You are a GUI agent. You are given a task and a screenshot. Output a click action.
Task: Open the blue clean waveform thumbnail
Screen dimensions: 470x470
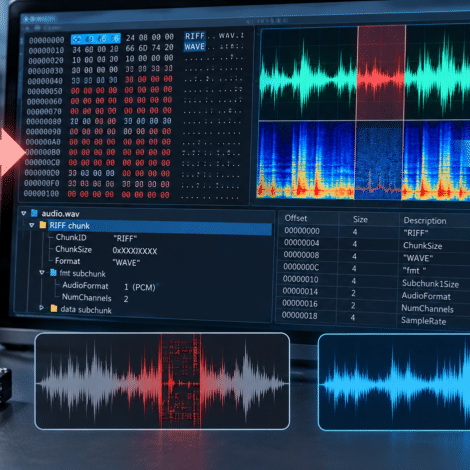pos(394,383)
